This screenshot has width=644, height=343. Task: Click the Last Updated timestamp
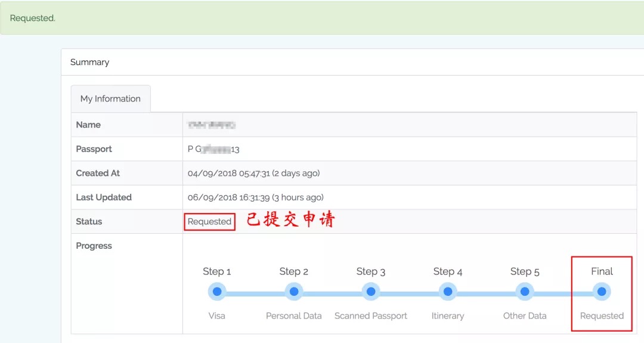point(255,197)
